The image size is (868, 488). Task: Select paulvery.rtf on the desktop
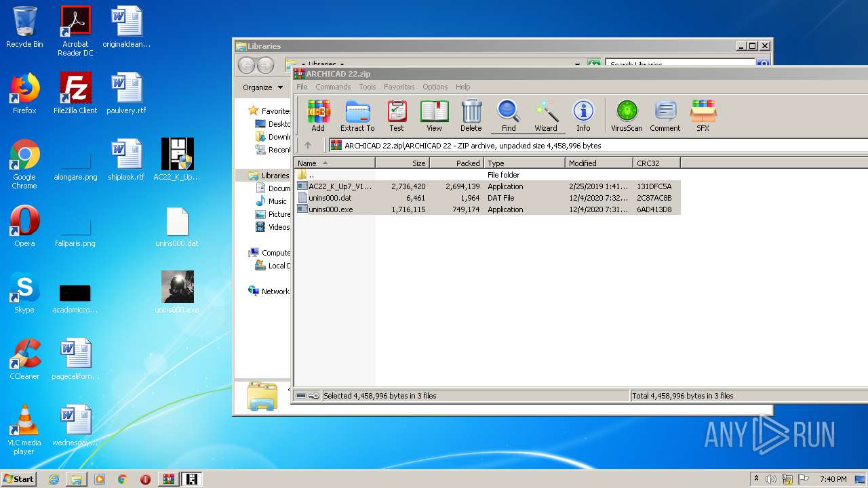click(x=126, y=94)
